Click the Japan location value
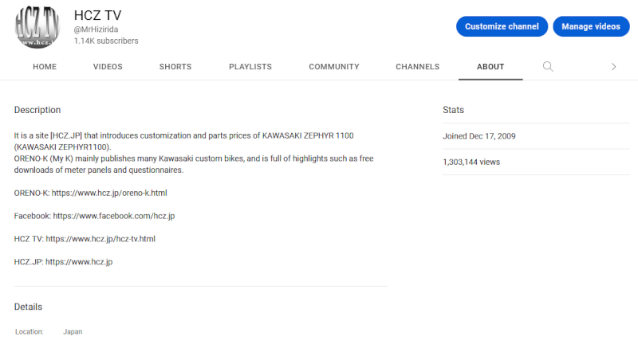Image resolution: width=638 pixels, height=364 pixels. [x=73, y=332]
